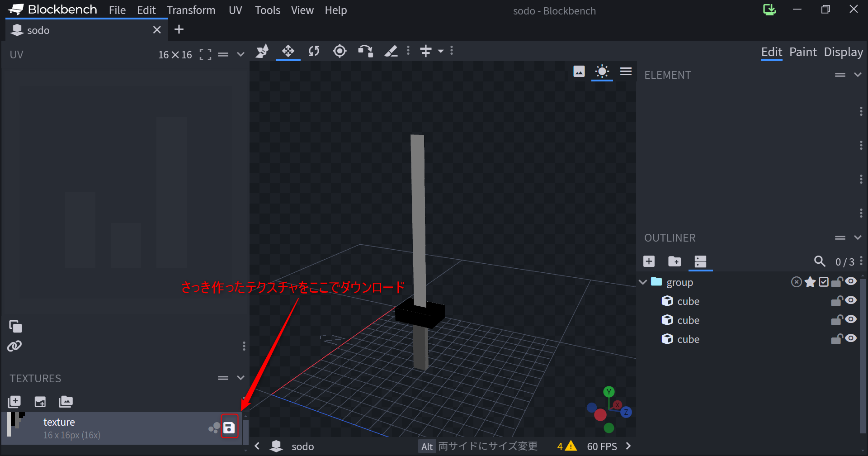Viewport: 868px width, 456px height.
Task: Select the Rotate tool
Action: coord(314,51)
